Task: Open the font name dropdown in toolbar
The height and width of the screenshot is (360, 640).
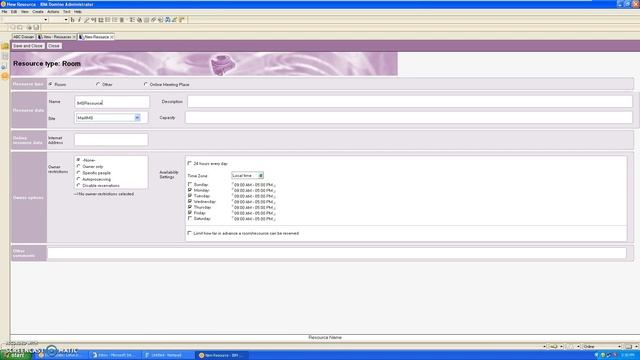Action: 46,20
